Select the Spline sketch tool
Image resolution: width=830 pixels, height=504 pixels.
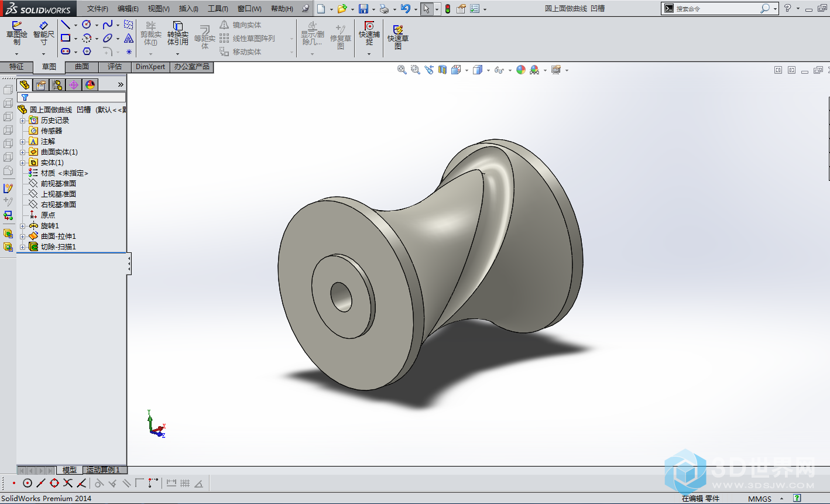coord(108,25)
